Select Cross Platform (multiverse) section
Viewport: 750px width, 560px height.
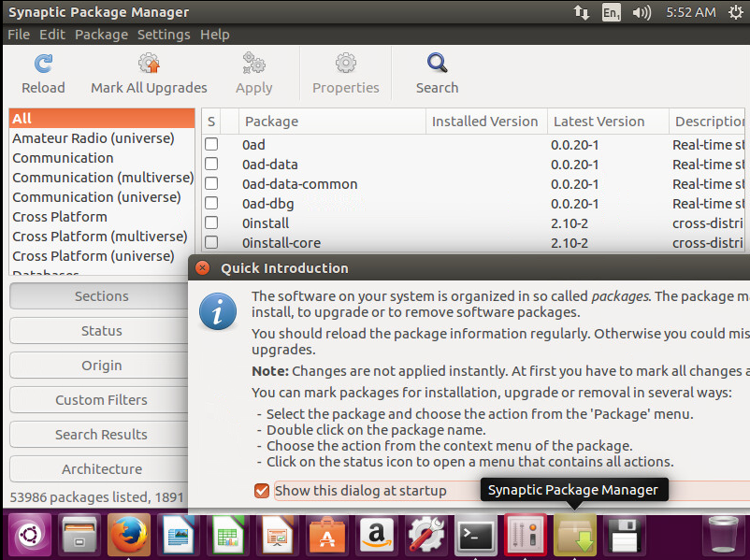click(x=102, y=237)
